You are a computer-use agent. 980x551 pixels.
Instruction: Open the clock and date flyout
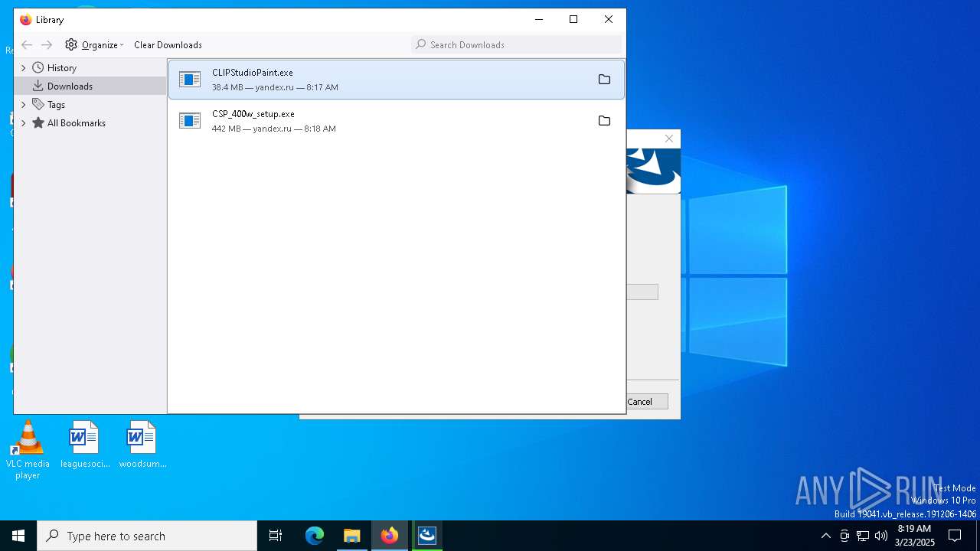(x=914, y=536)
